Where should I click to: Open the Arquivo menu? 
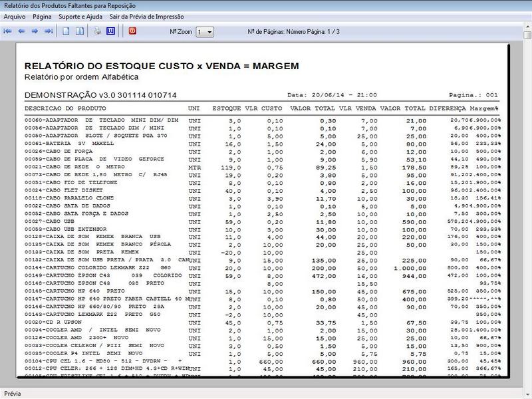(x=14, y=17)
